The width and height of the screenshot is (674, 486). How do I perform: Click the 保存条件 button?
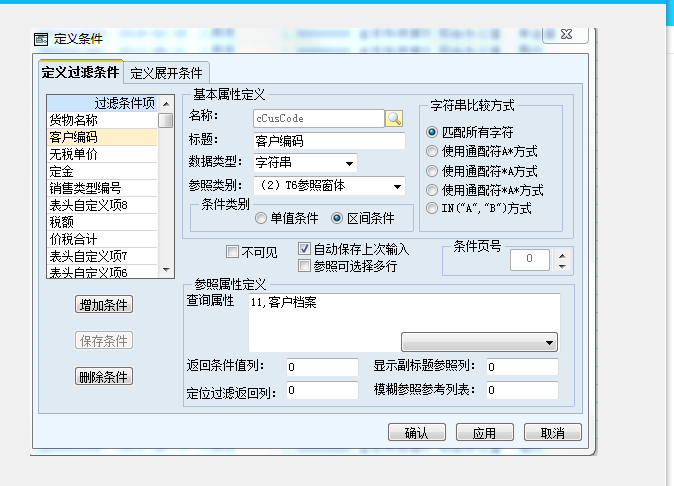[x=104, y=341]
